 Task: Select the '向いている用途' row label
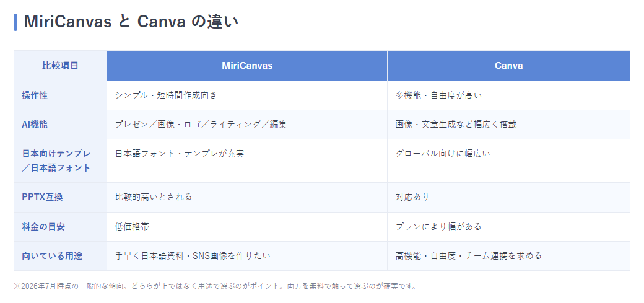[x=61, y=256]
